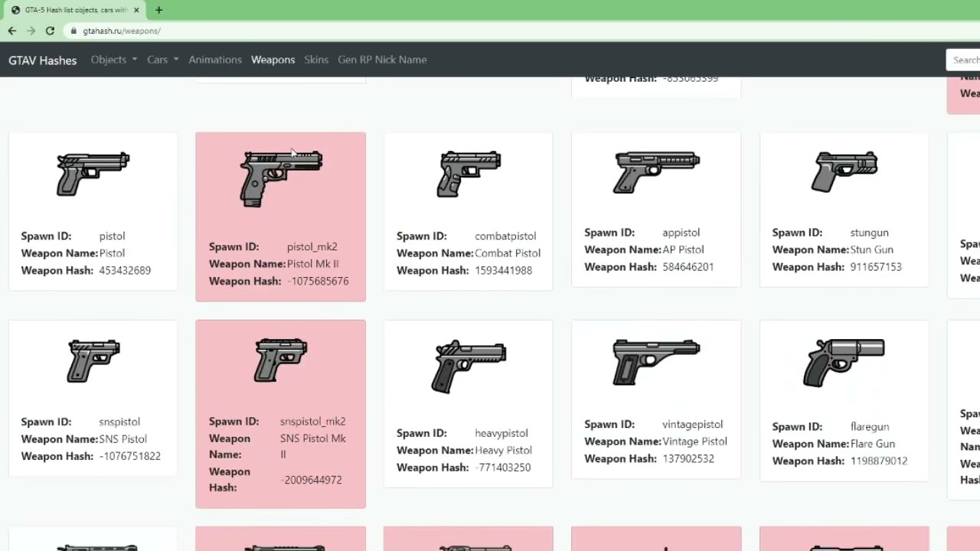Click spawn ID text snspistol_mk2
980x551 pixels.
[312, 422]
